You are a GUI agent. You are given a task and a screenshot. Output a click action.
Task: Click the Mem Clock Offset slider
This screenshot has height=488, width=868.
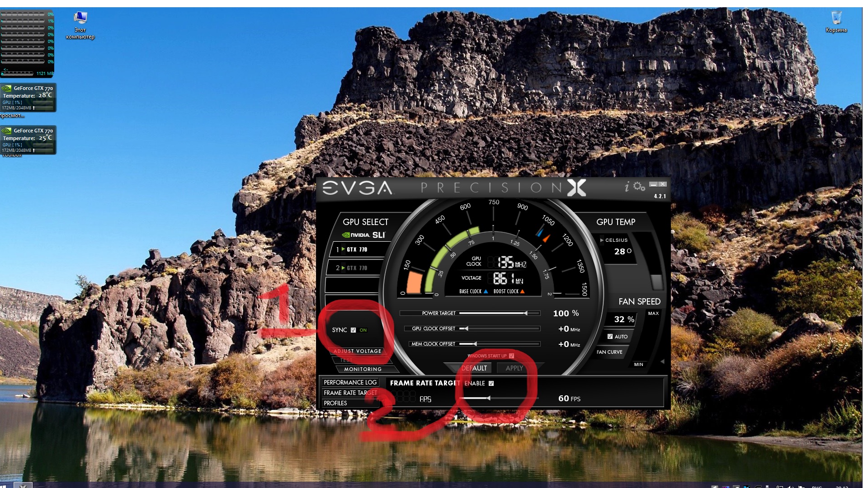[x=500, y=344]
